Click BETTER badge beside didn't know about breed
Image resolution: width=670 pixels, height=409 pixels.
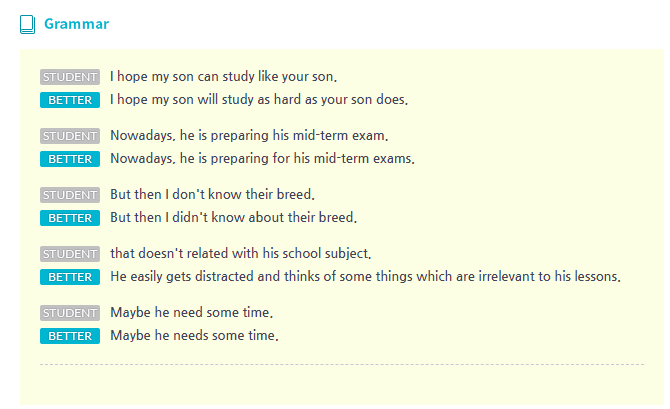[70, 218]
